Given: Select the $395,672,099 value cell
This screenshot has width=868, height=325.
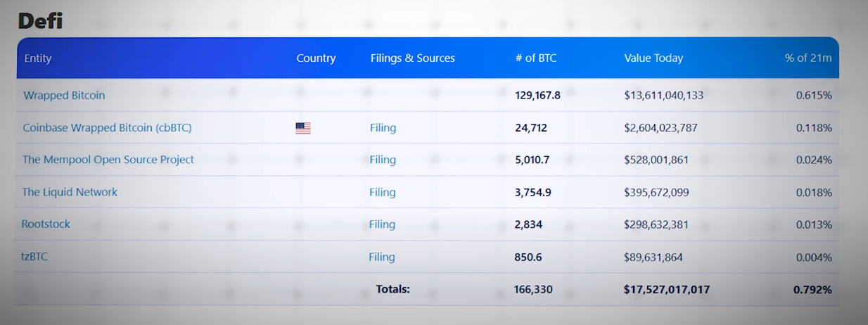Looking at the screenshot, I should click(x=656, y=192).
